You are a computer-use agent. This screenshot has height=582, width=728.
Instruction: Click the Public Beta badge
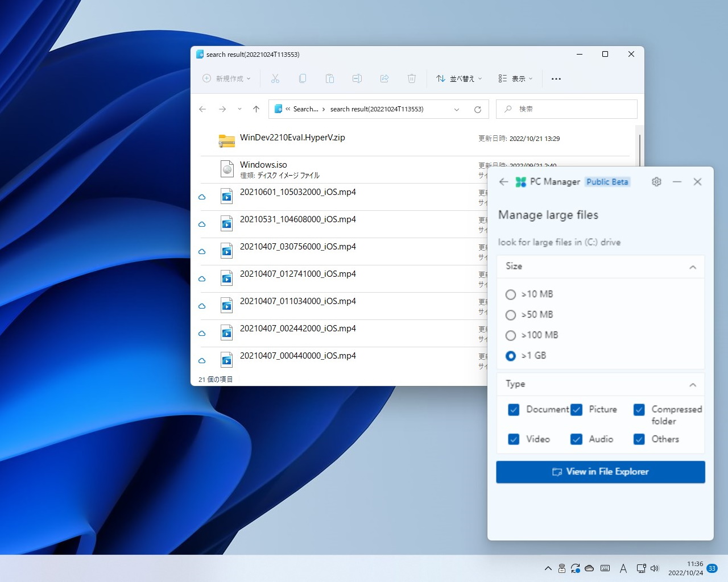pyautogui.click(x=607, y=182)
